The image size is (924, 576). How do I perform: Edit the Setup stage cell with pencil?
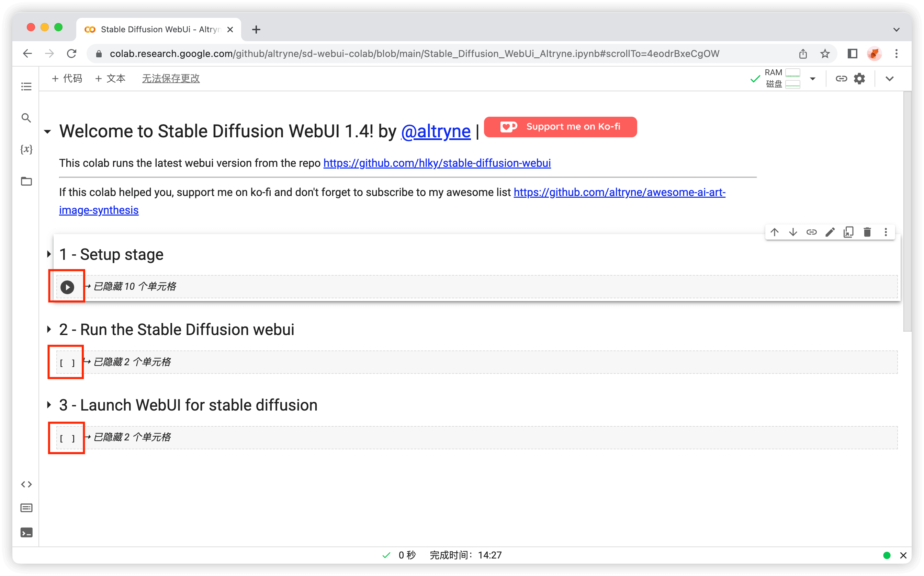coord(830,232)
